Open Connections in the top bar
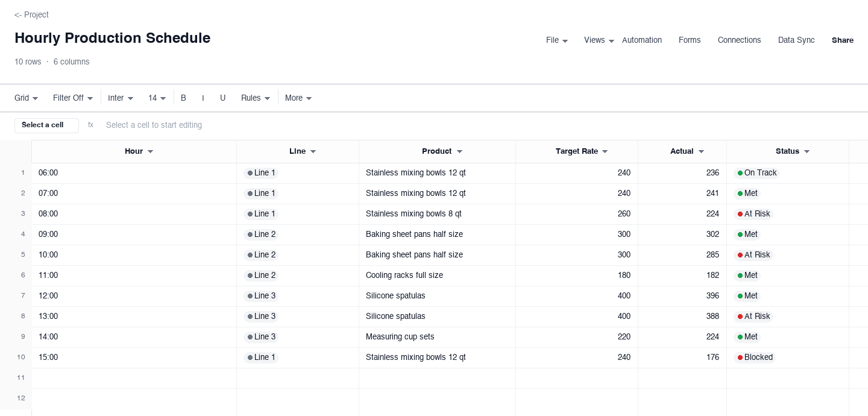Screen dimensions: 868x416 739,40
